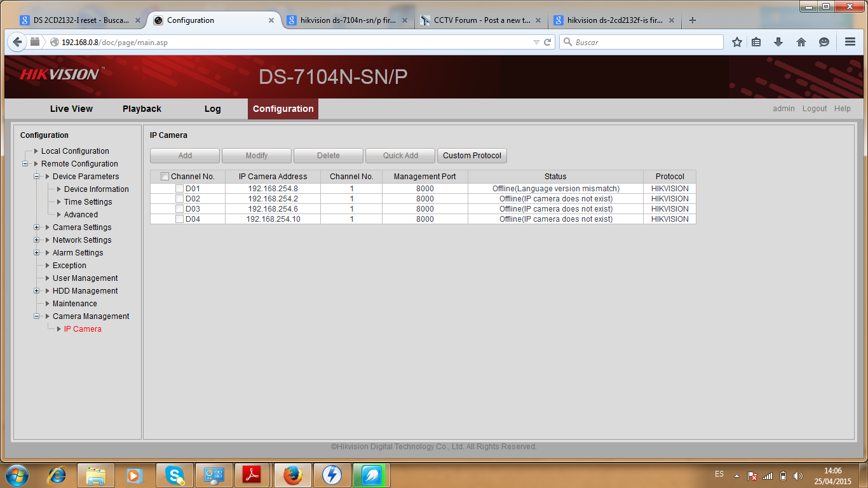Expand the Camera Settings tree node

click(37, 227)
